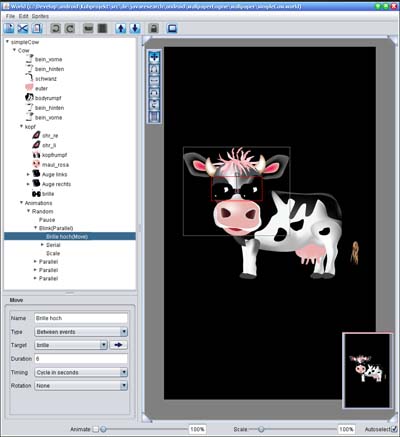
Task: Select the move tool in canvas toolbar
Action: click(x=154, y=57)
